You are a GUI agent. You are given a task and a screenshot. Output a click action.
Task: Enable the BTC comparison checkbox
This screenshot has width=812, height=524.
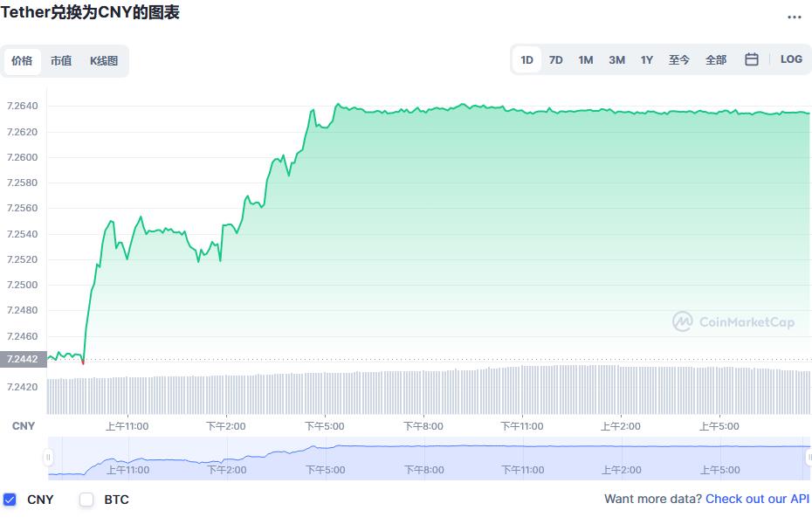(86, 500)
